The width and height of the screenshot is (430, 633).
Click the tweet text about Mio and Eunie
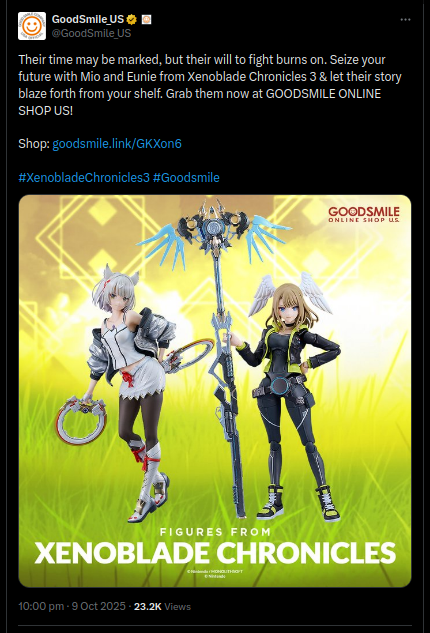210,85
